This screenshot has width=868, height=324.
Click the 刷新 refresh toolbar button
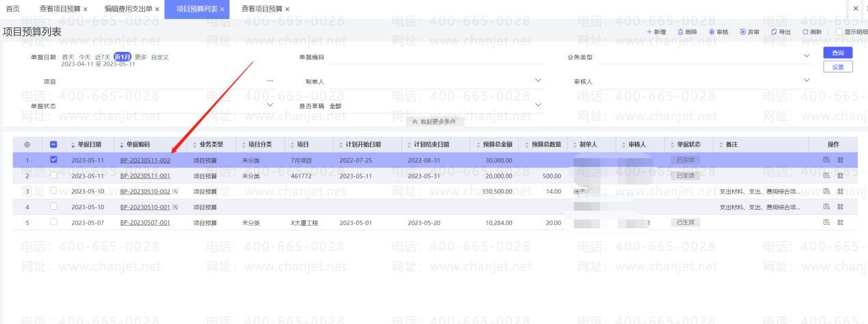[812, 32]
